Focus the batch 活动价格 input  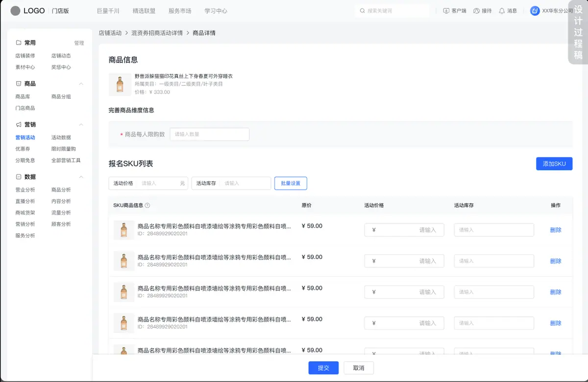click(148, 183)
